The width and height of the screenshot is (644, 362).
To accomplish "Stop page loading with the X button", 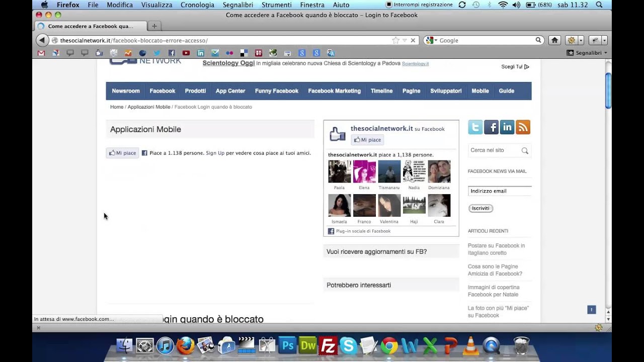I will [x=413, y=40].
